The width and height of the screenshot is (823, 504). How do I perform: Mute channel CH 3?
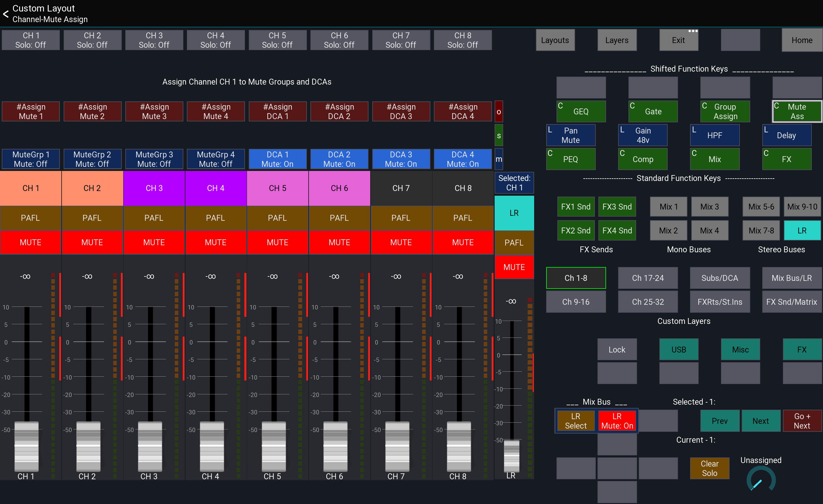[154, 242]
